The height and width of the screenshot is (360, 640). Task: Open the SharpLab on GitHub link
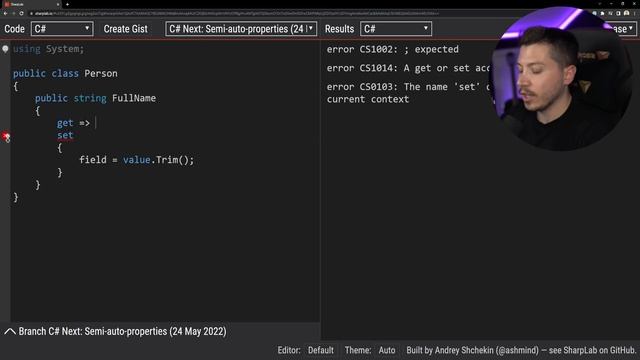599,350
